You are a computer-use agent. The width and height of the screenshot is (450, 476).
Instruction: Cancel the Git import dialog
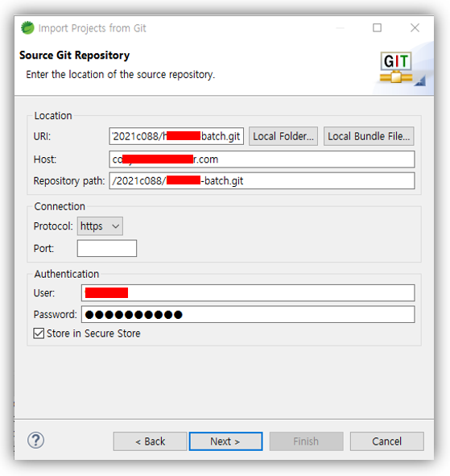pos(387,441)
